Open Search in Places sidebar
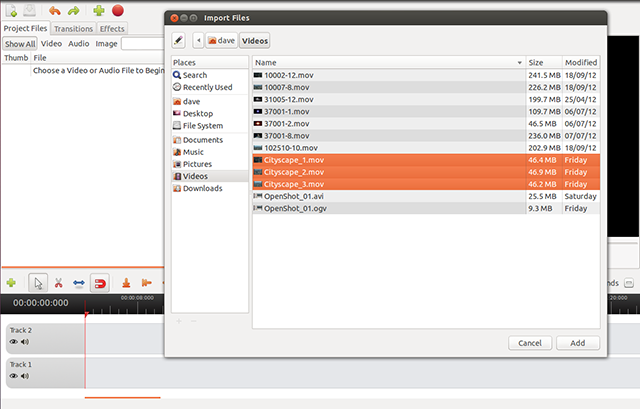The height and width of the screenshot is (409, 640). 210,75
